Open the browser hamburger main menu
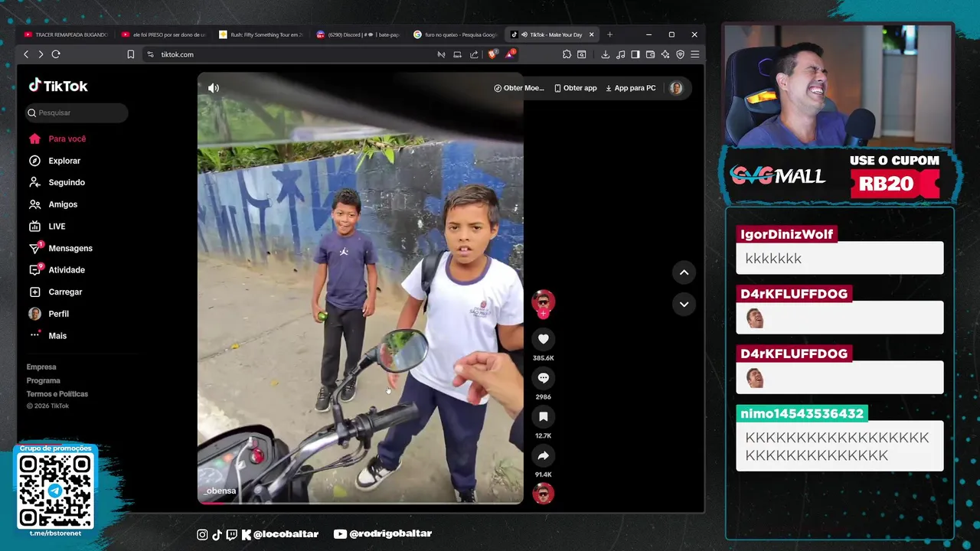 coord(695,54)
